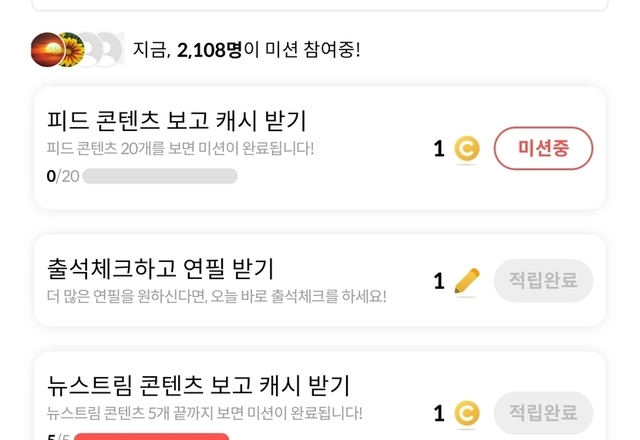Viewport: 640px width, 440px height.
Task: Open the 피드 콘텐츠 보고 캐시 받기 mission
Action: [x=177, y=121]
